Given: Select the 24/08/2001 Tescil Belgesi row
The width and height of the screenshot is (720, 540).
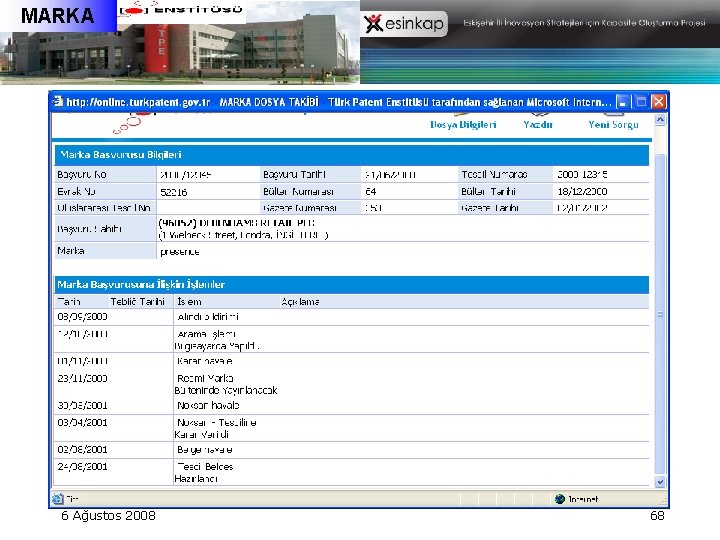Looking at the screenshot, I should pyautogui.click(x=351, y=472).
